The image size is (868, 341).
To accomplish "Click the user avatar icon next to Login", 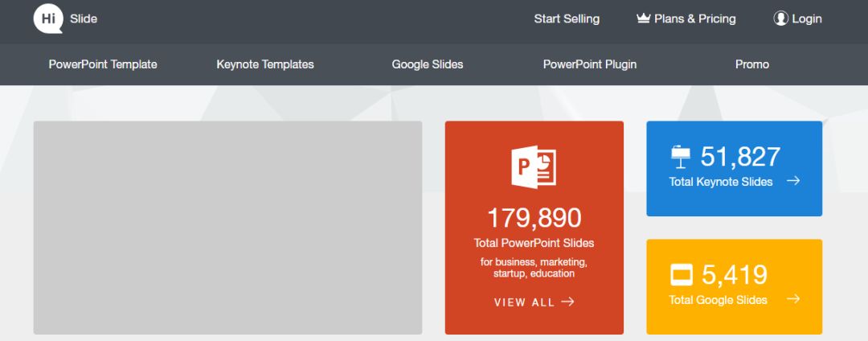I will point(780,18).
